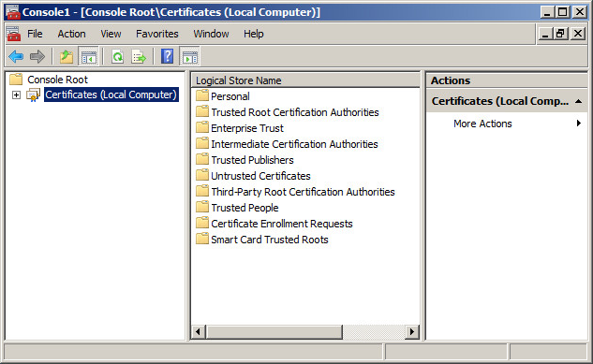Click the Export List toolbar icon
The image size is (593, 364).
click(x=139, y=57)
